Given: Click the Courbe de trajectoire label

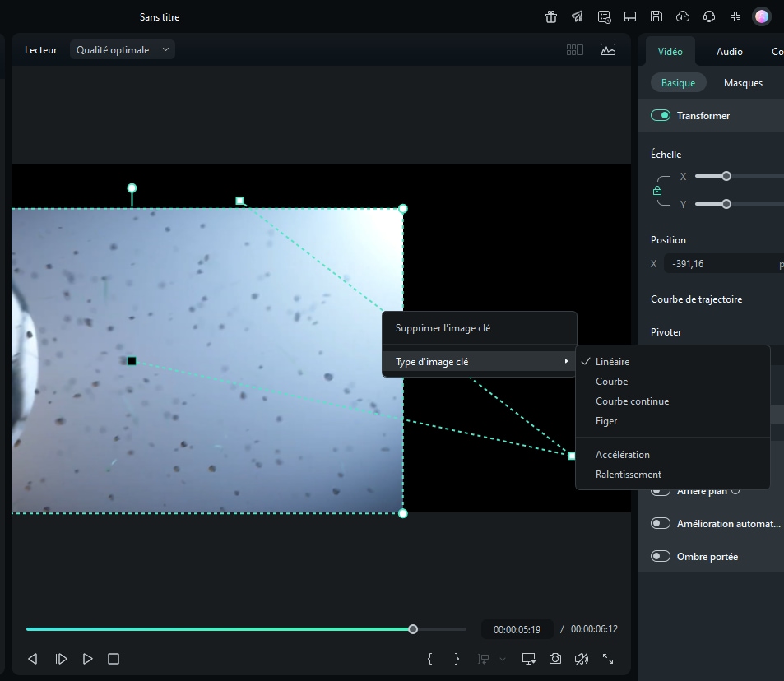Looking at the screenshot, I should point(696,299).
